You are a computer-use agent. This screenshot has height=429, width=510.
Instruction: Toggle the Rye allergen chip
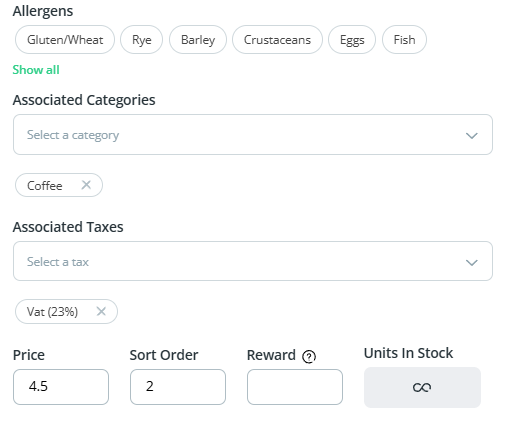(142, 40)
